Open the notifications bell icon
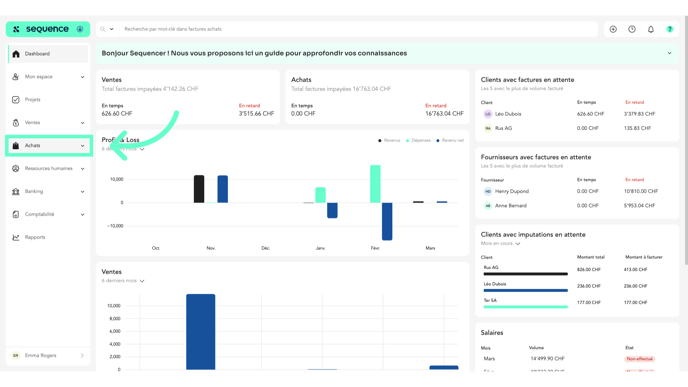The width and height of the screenshot is (688, 387). click(x=651, y=29)
